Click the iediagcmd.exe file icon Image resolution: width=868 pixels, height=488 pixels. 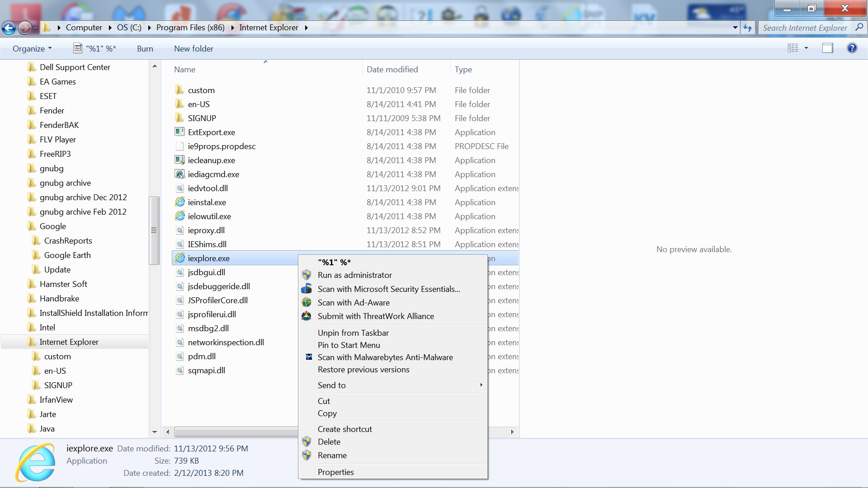click(180, 174)
